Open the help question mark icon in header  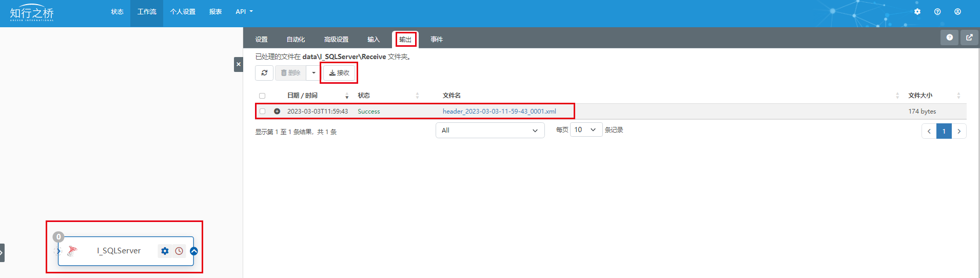(x=937, y=12)
